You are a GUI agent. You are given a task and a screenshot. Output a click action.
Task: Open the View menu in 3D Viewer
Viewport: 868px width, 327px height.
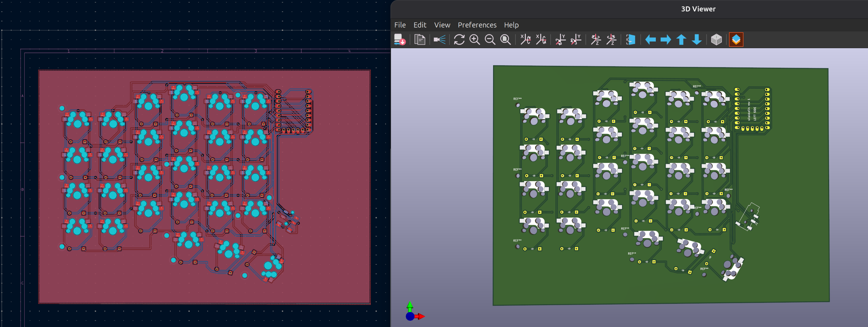442,25
